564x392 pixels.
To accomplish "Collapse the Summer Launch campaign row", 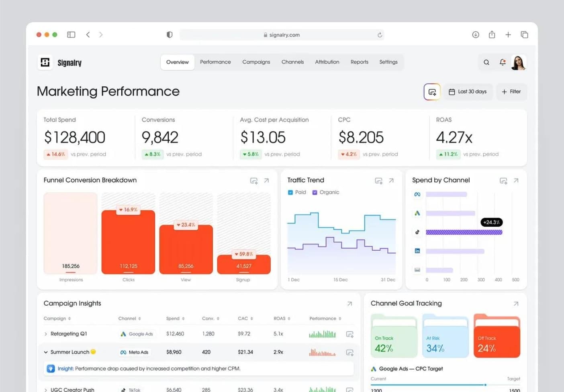I will coord(46,352).
